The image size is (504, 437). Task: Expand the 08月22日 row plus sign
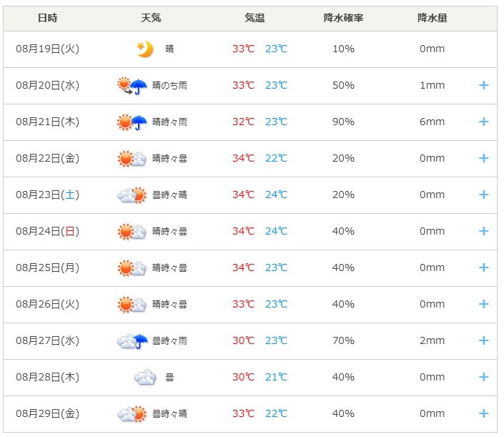484,158
